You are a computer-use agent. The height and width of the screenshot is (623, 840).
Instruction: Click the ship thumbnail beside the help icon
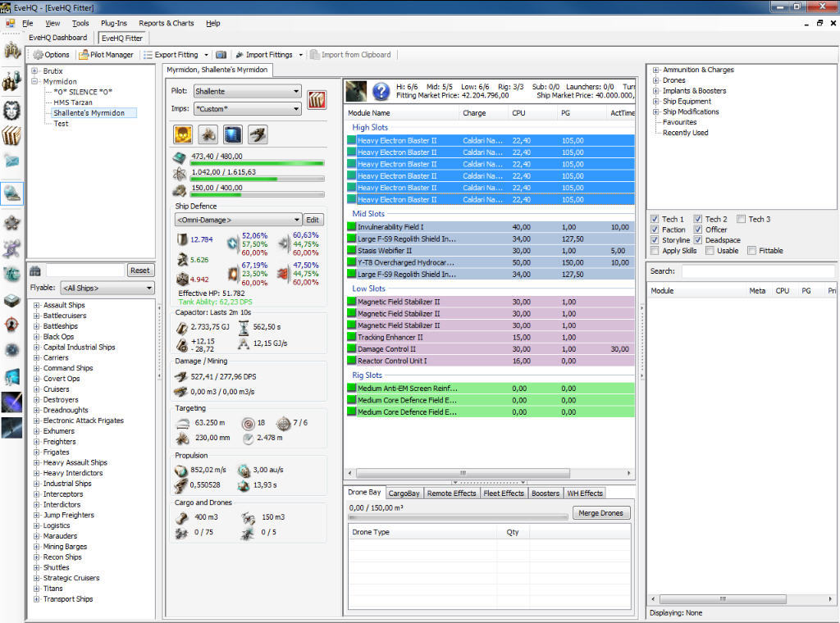(356, 91)
